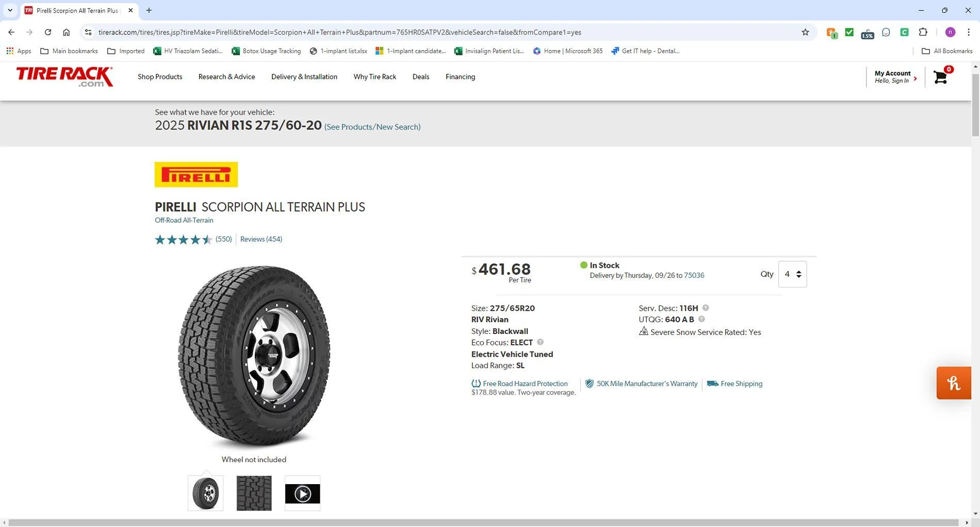Screen dimensions: 980x527
Task: Click the 1.5% cashback extension icon
Action: tap(868, 33)
